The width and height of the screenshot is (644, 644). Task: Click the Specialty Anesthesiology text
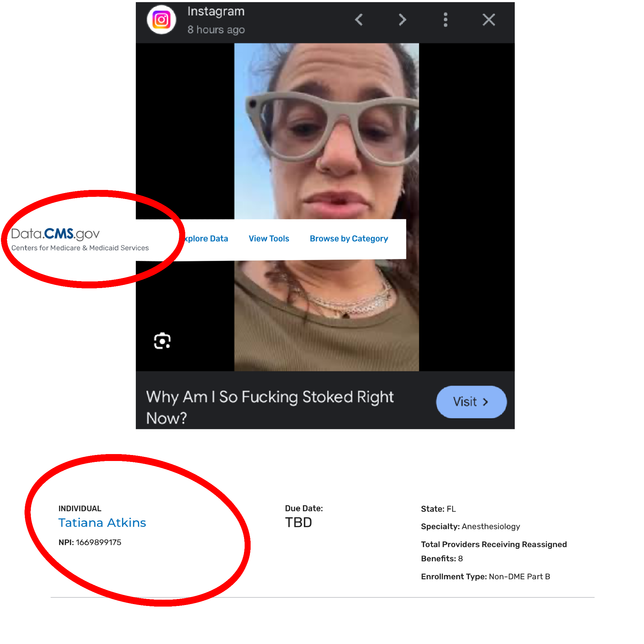click(x=470, y=526)
